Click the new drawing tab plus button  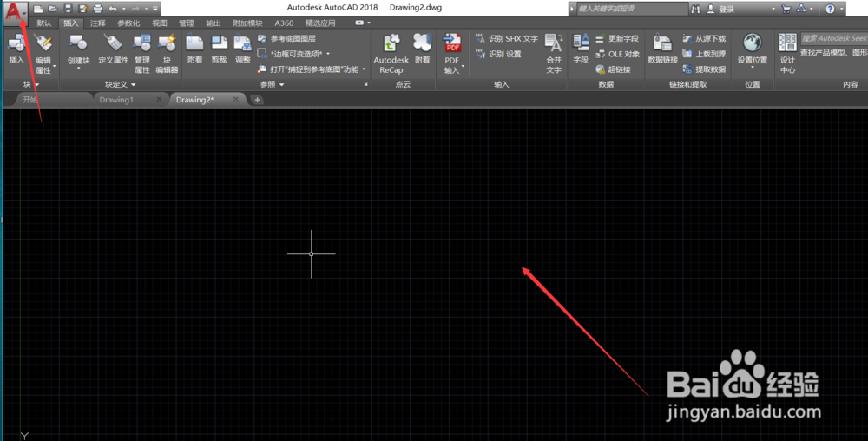257,100
